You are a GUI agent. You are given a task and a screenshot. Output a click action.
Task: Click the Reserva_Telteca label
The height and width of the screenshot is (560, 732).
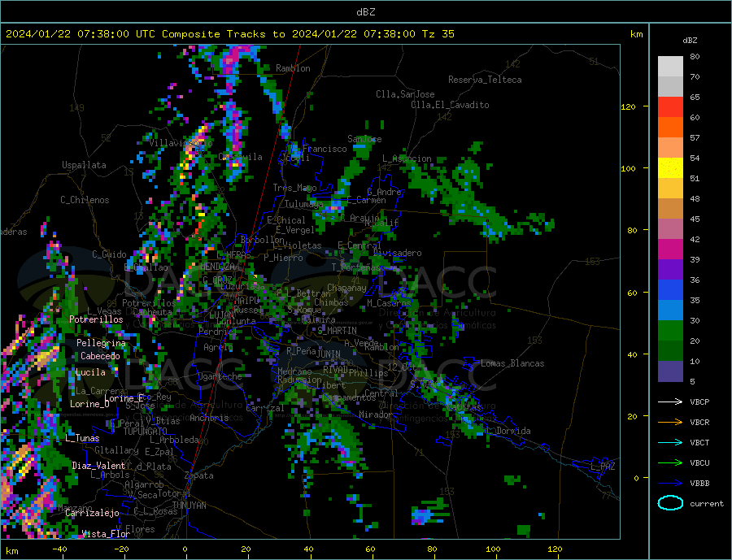485,80
